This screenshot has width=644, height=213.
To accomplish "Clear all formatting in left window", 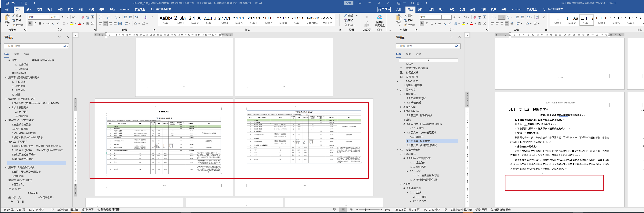I will (83, 17).
